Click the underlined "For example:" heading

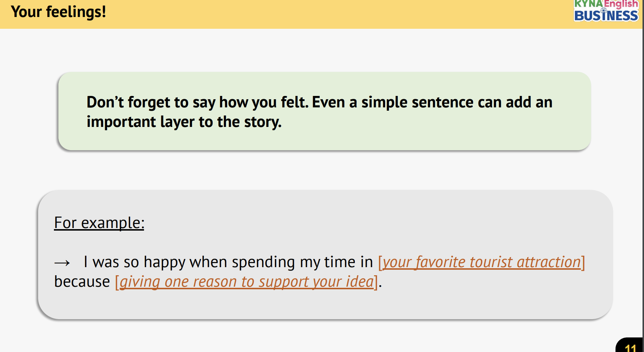click(99, 223)
